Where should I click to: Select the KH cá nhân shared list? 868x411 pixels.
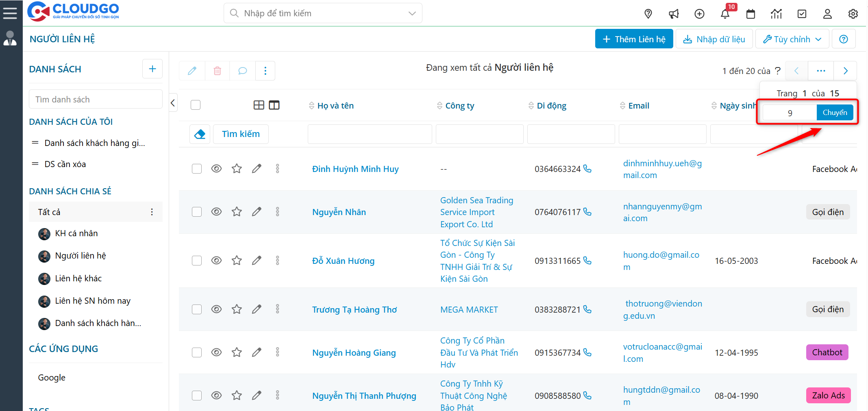point(76,233)
